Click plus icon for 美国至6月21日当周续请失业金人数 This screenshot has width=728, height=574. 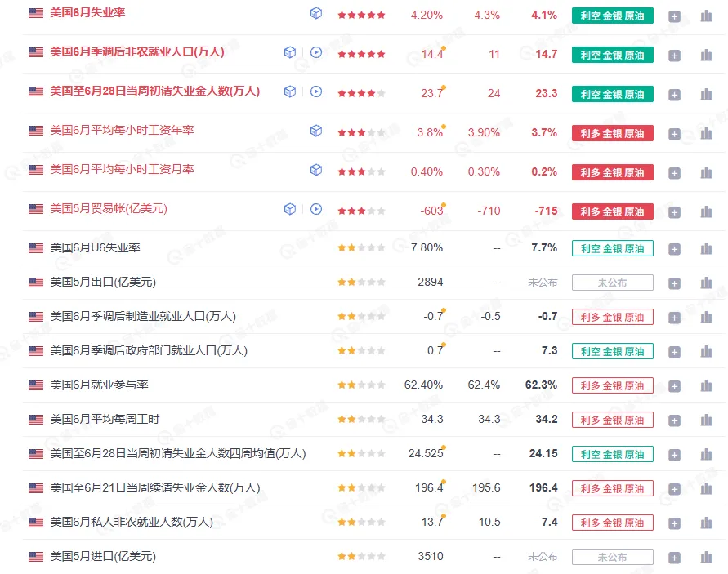[674, 489]
